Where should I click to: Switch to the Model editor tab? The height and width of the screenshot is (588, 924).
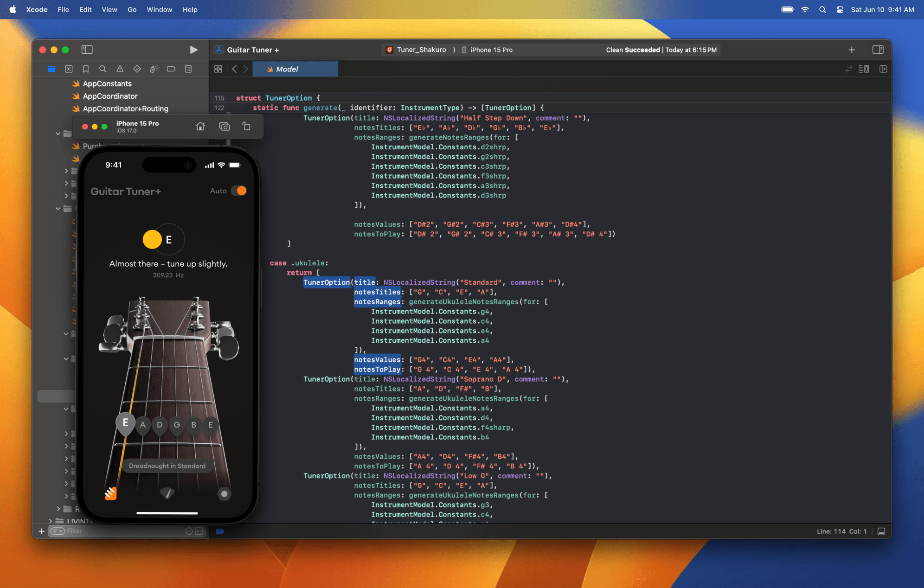(x=295, y=69)
